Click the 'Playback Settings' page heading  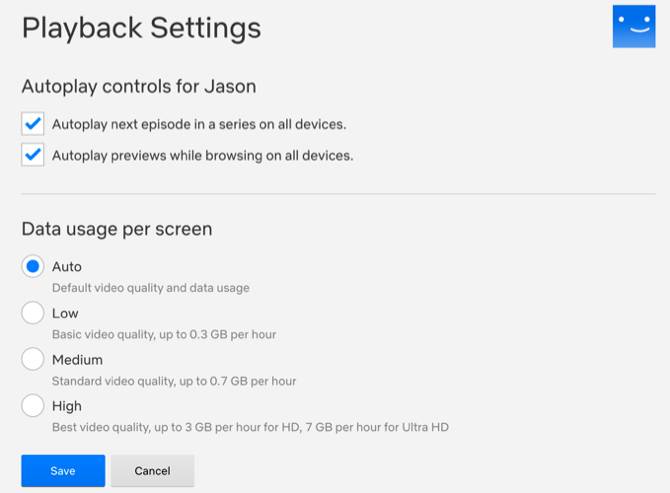click(x=141, y=28)
